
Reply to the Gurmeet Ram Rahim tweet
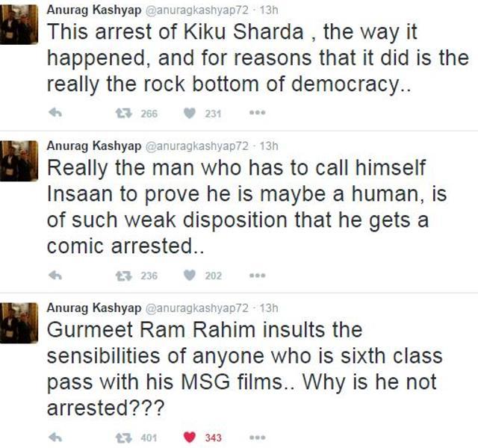point(55,437)
